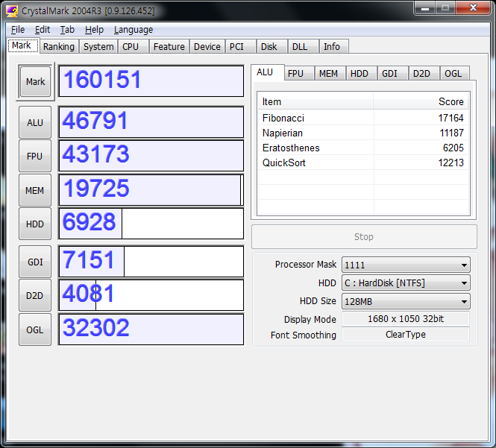Click the ALU score bar 46791
This screenshot has width=496, height=448.
pos(151,122)
